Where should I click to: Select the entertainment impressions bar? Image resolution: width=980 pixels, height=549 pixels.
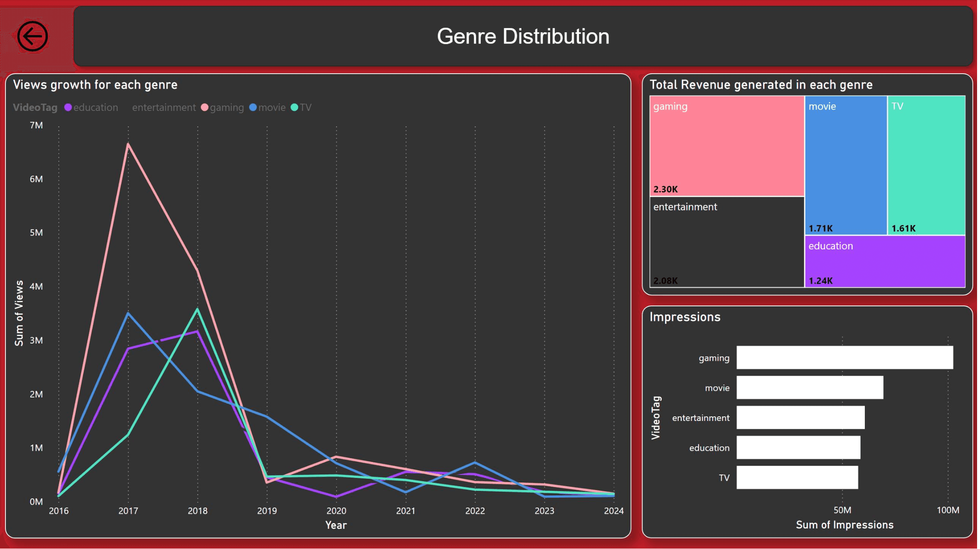(x=802, y=418)
